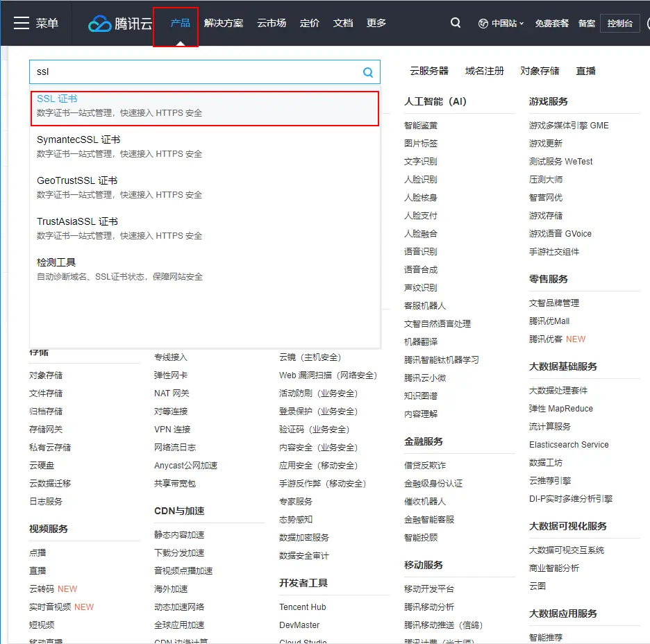Open VPN 连接 product
The width and height of the screenshot is (650, 644).
[x=172, y=430]
